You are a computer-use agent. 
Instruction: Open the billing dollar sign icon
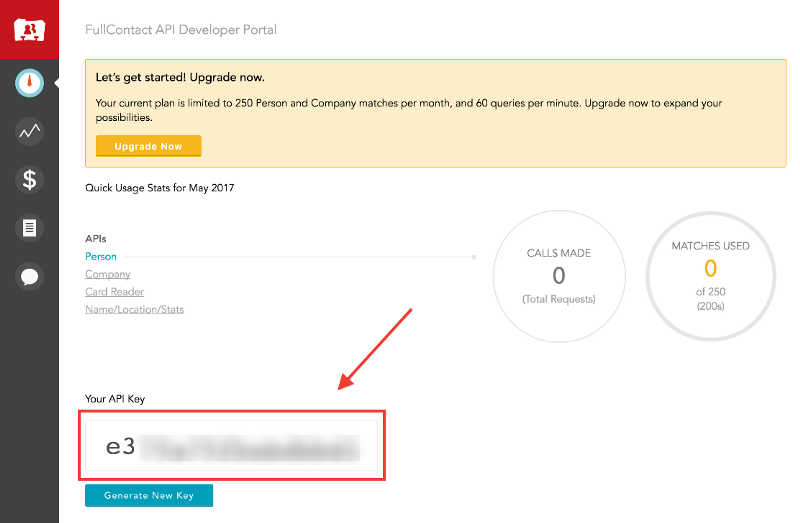(30, 180)
